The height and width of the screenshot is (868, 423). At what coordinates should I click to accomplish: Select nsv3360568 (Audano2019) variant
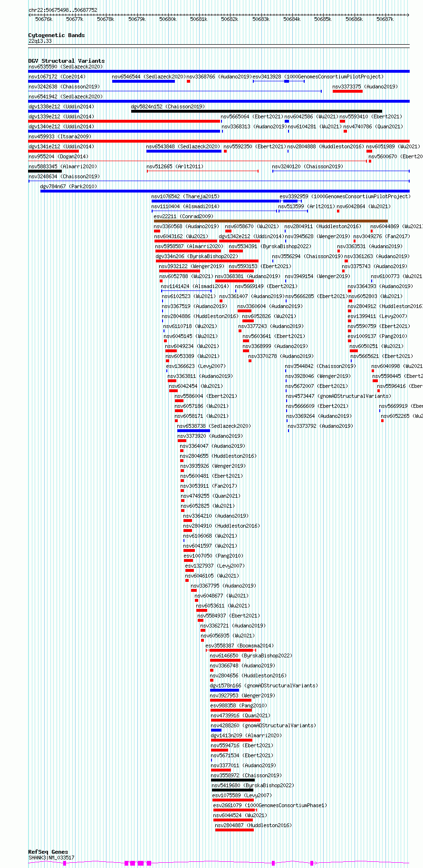coord(186,226)
